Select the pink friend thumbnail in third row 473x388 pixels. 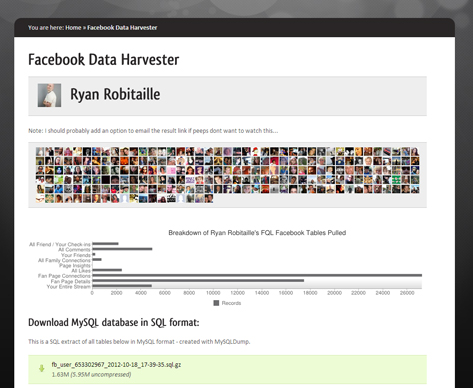click(171, 170)
